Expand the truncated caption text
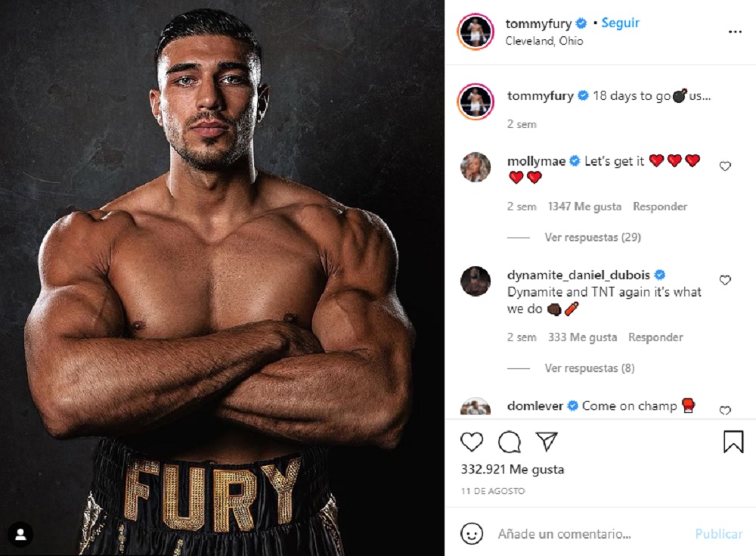Image resolution: width=756 pixels, height=556 pixels. coord(699,96)
